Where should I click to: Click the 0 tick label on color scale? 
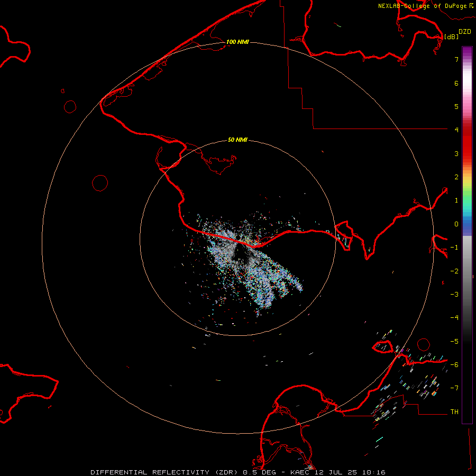pyautogui.click(x=456, y=224)
